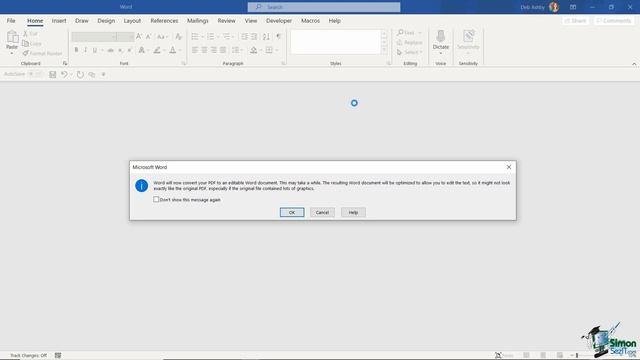Viewport: 640px width, 360px height.
Task: Click the Replace button in Editing
Action: [x=410, y=42]
